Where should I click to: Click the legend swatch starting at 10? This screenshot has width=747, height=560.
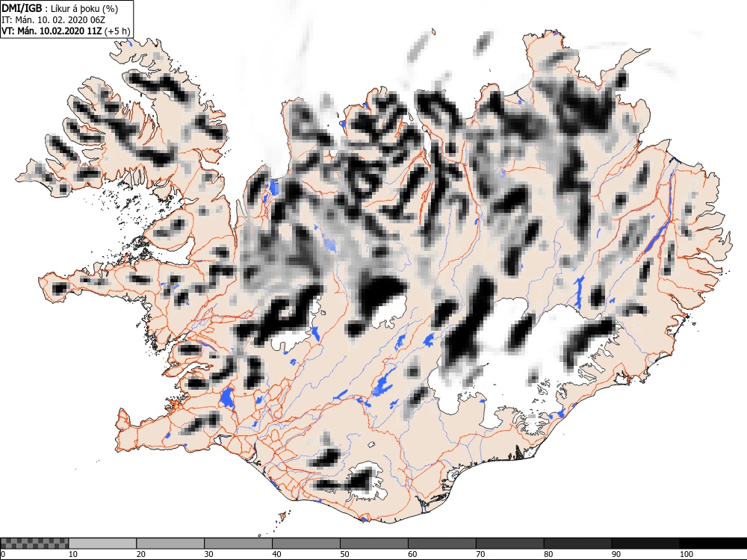(x=102, y=544)
